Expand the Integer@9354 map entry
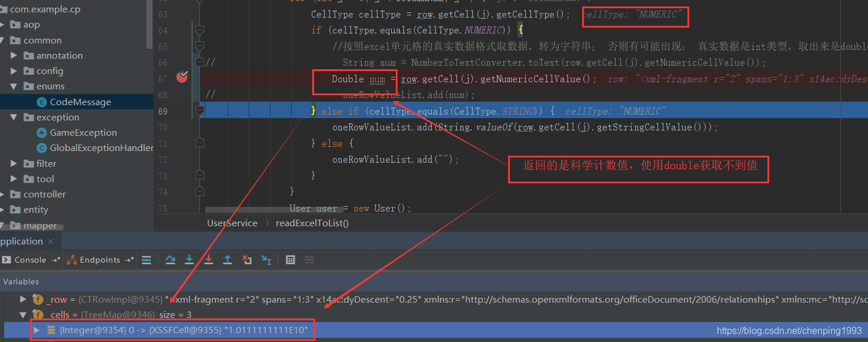Viewport: 868px width, 342px height. tap(36, 330)
